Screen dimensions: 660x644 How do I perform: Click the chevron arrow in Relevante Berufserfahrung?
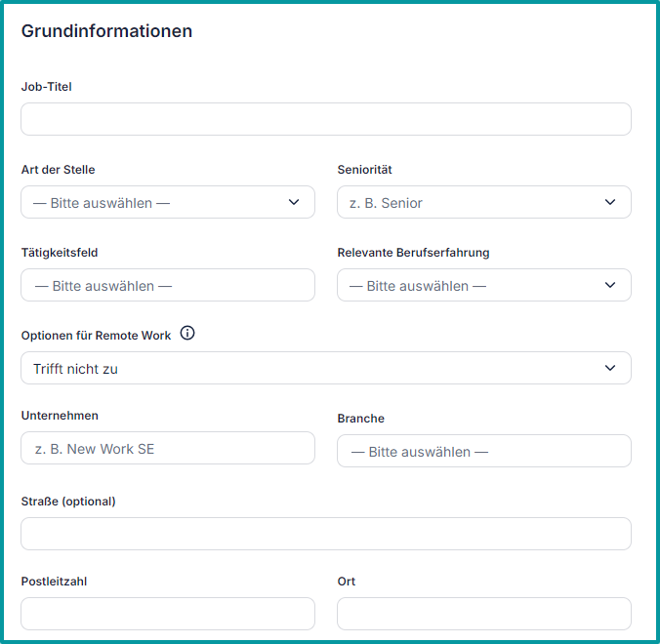610,285
